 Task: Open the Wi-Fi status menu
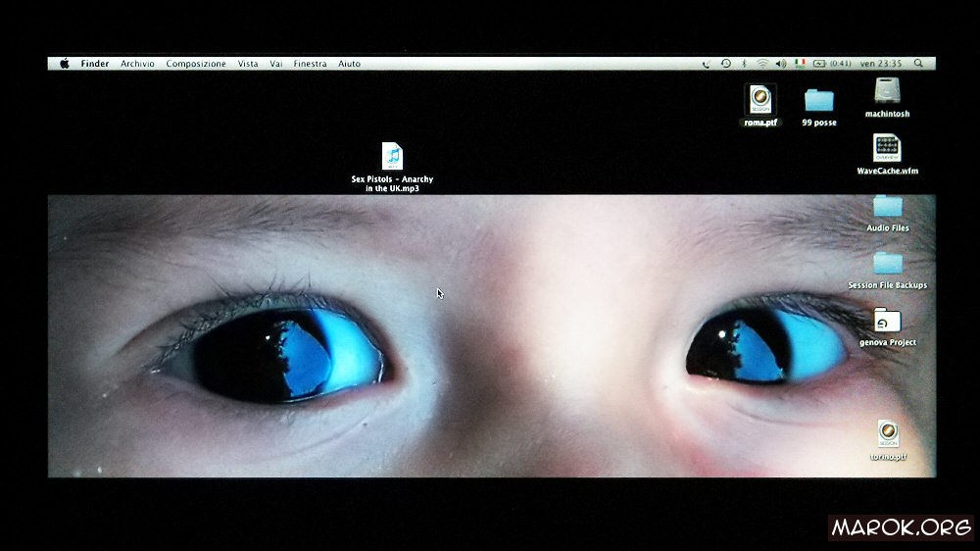[761, 64]
